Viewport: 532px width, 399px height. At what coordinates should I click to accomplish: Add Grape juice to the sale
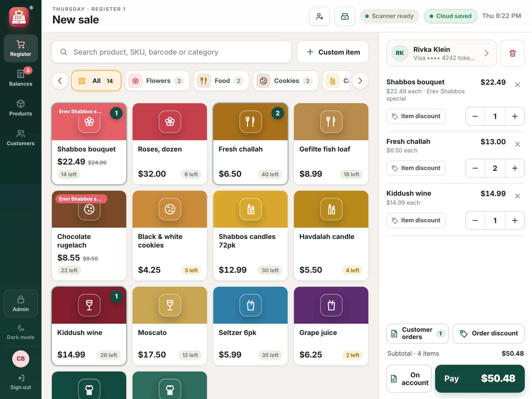click(x=331, y=326)
